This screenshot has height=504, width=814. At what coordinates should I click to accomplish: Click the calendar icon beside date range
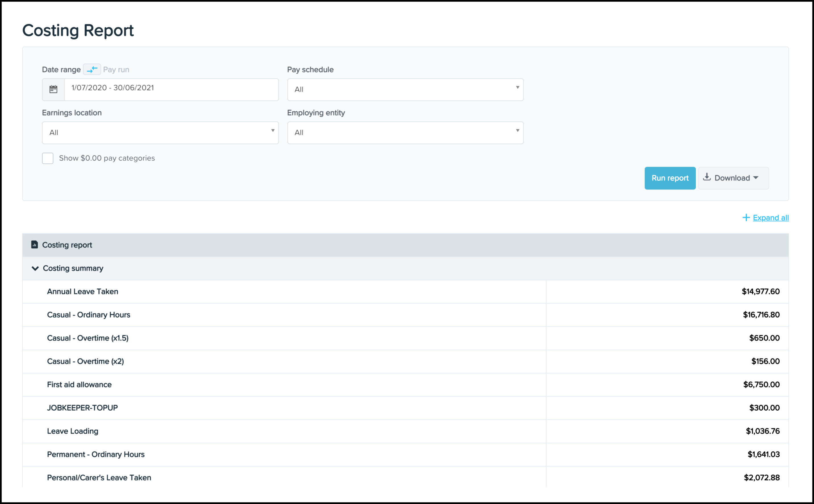point(53,89)
